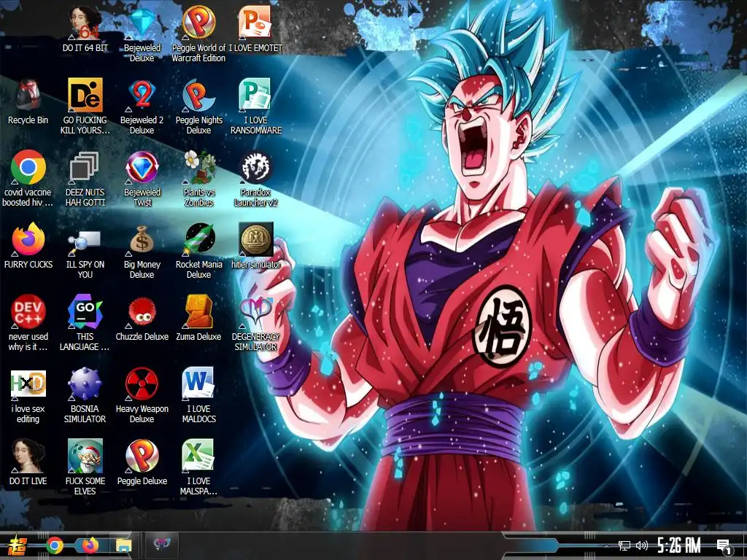Open the pink heart SIMULATOR desktop shortcut

[256, 322]
